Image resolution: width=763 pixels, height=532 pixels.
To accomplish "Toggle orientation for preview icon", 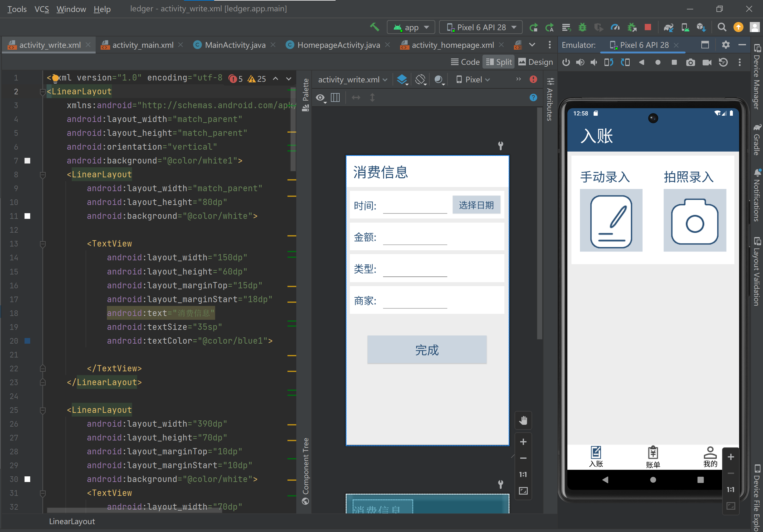I will click(420, 80).
